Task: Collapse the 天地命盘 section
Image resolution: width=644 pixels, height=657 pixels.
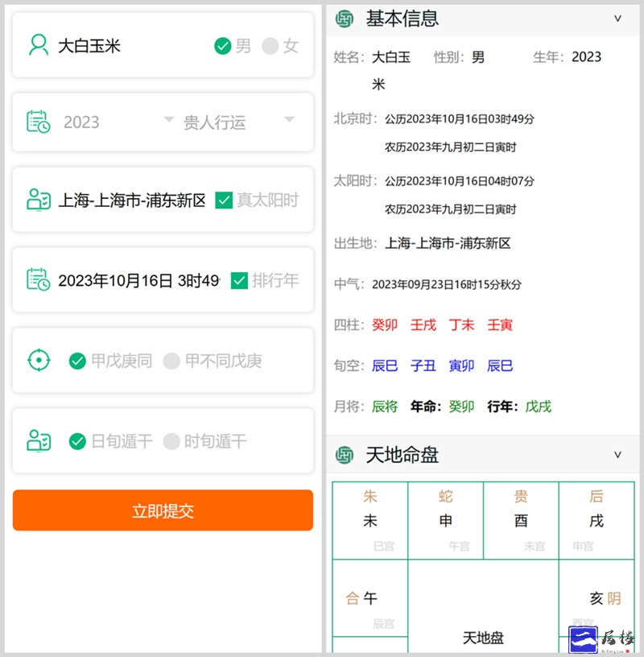Action: (x=617, y=455)
